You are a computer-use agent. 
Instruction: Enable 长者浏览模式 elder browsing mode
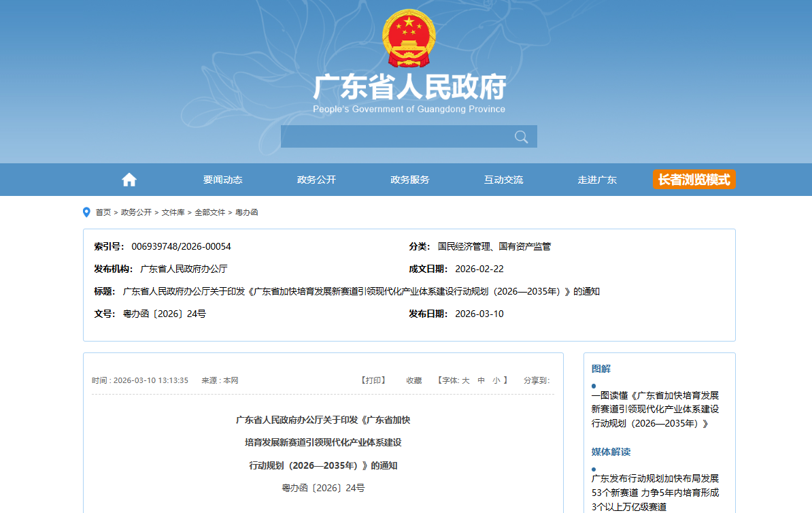[x=694, y=179]
